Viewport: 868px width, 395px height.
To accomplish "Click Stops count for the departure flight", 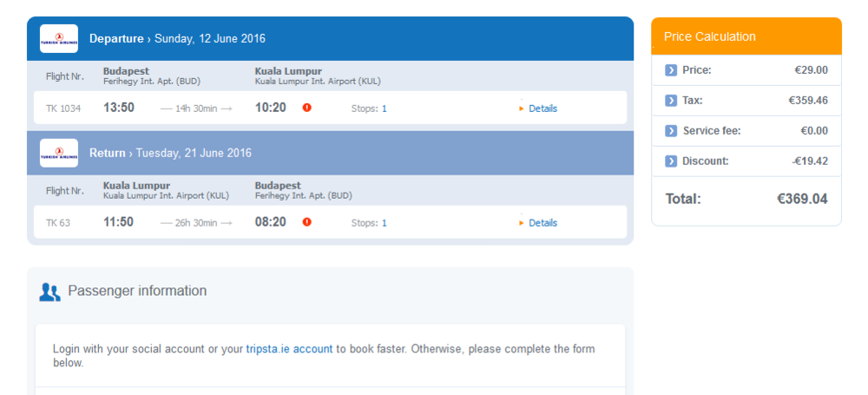I will coord(384,109).
